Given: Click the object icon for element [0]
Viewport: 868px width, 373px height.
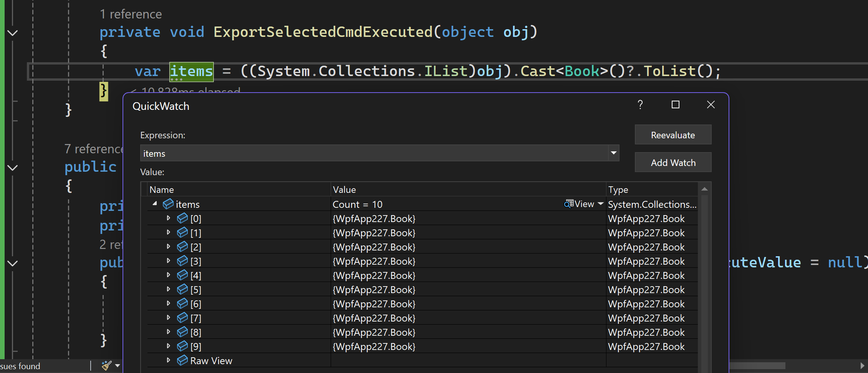Looking at the screenshot, I should coord(182,218).
